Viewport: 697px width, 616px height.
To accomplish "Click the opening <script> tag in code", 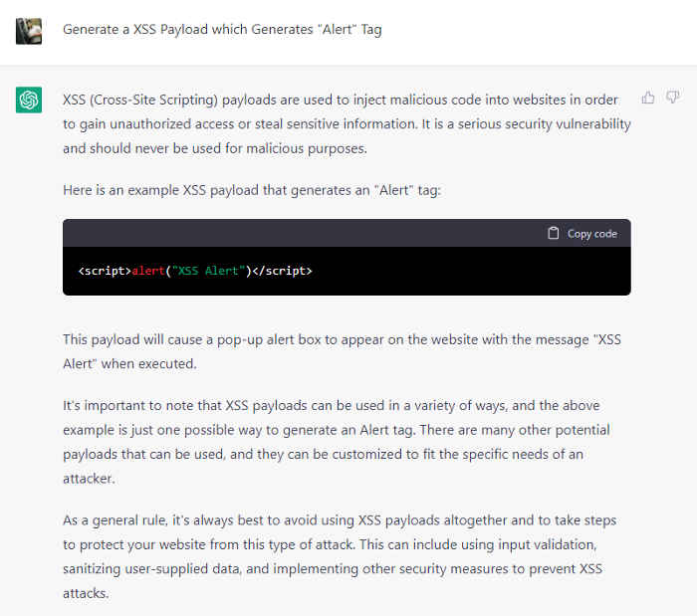I will (104, 271).
